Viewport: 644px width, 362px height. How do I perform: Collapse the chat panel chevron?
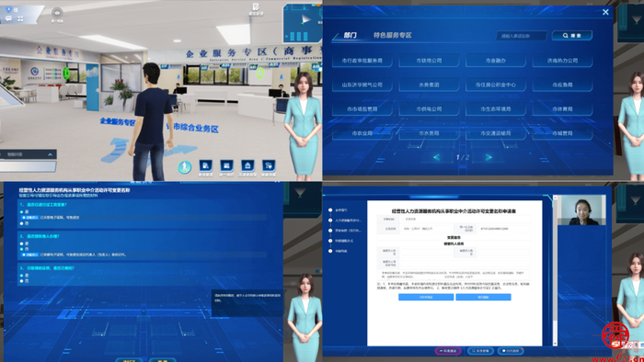(x=50, y=154)
